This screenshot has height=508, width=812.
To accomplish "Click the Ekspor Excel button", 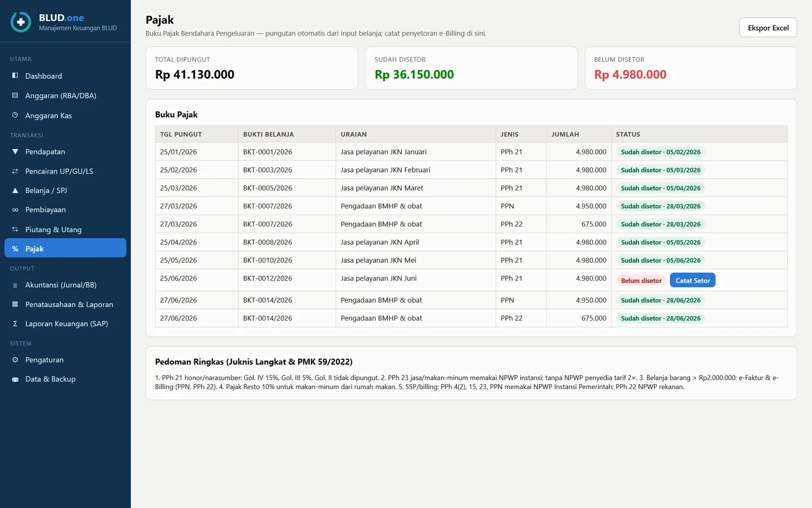I will tap(768, 28).
